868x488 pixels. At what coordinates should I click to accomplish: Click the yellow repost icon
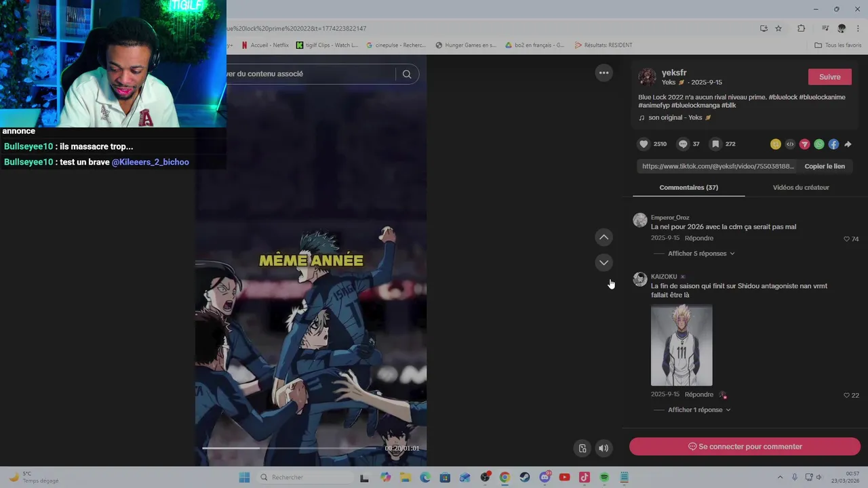point(776,144)
